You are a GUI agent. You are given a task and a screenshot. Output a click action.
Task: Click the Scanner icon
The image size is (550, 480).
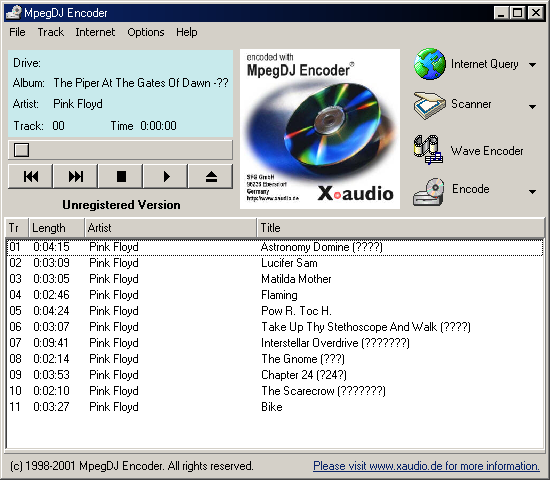tap(429, 105)
